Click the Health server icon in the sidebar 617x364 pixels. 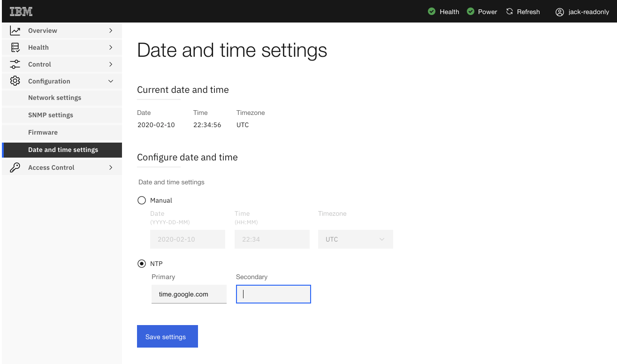coord(15,47)
